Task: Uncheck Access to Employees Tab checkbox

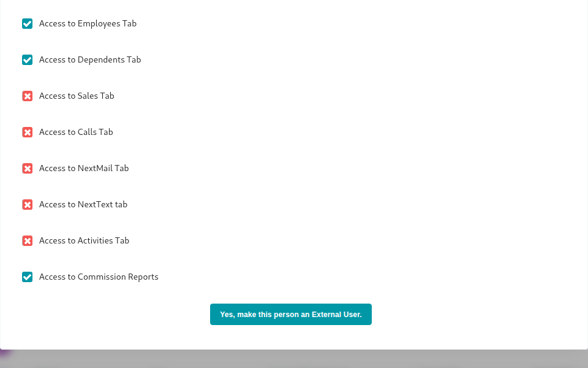Action: click(x=27, y=24)
